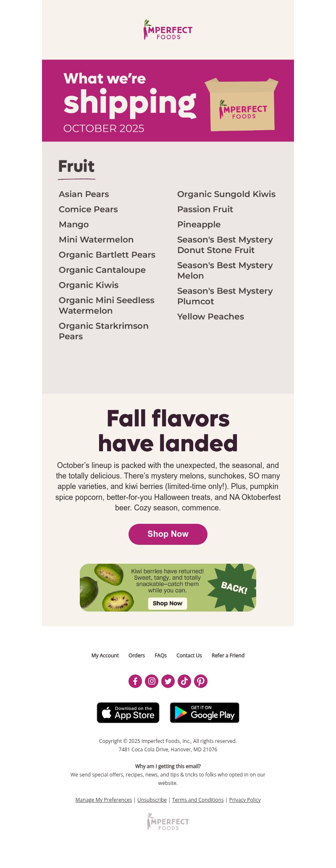The height and width of the screenshot is (868, 336).
Task: Click the gray footer Imperfect Foods logo
Action: 168,821
